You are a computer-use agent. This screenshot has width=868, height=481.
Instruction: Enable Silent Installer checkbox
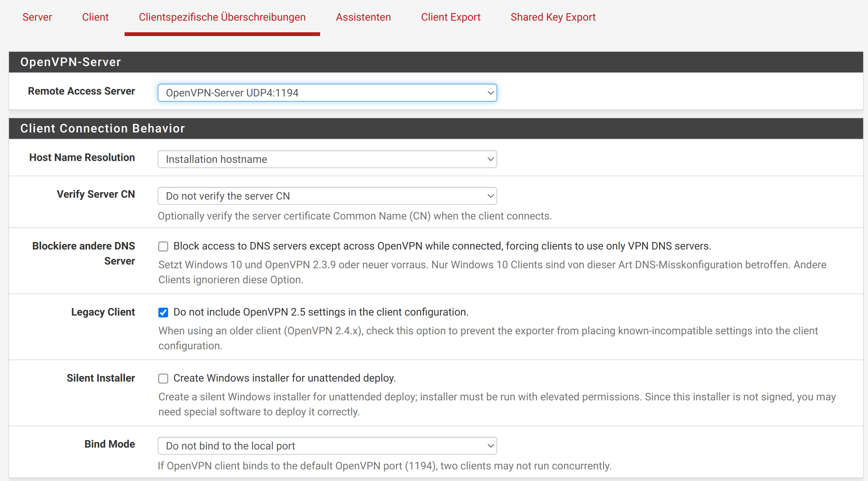(x=163, y=379)
